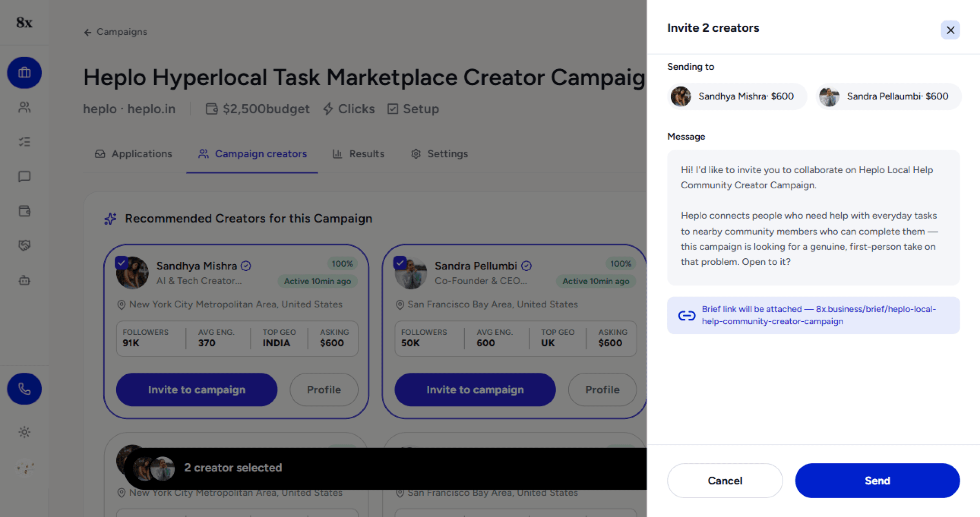
Task: Toggle the light/dark theme sun icon
Action: [24, 432]
